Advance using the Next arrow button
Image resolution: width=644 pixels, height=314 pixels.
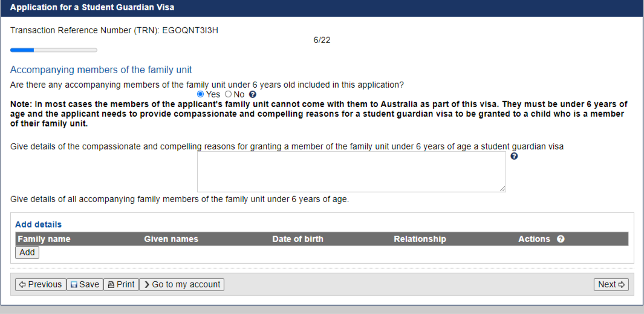(x=611, y=284)
